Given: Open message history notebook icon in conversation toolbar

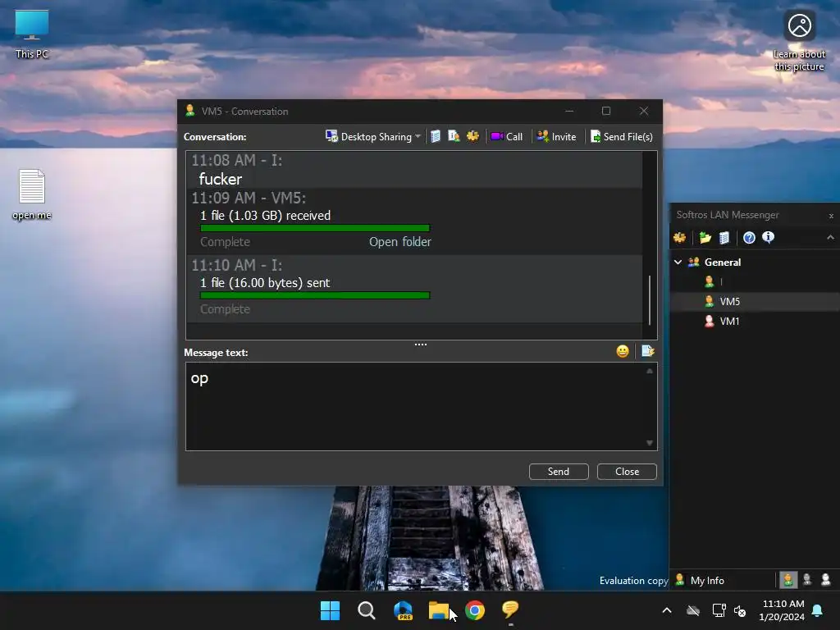Looking at the screenshot, I should tap(436, 137).
